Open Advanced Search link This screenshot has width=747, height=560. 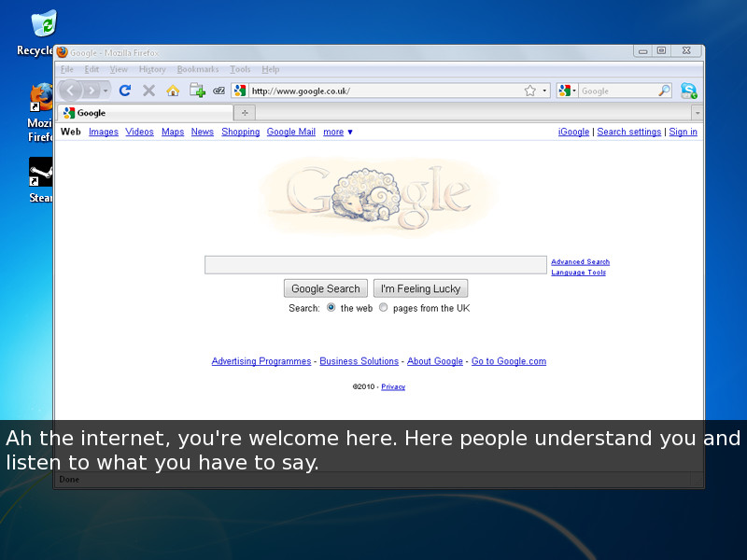pyautogui.click(x=580, y=262)
